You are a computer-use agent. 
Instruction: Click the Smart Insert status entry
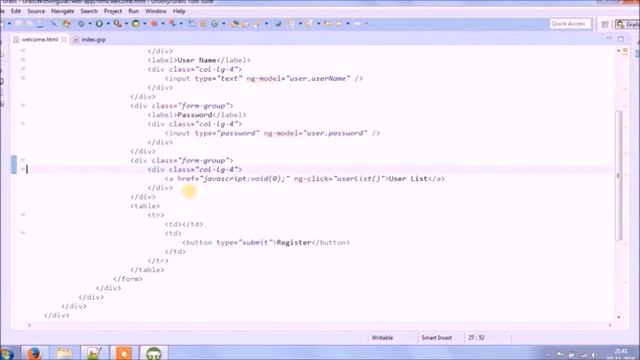[x=436, y=338]
